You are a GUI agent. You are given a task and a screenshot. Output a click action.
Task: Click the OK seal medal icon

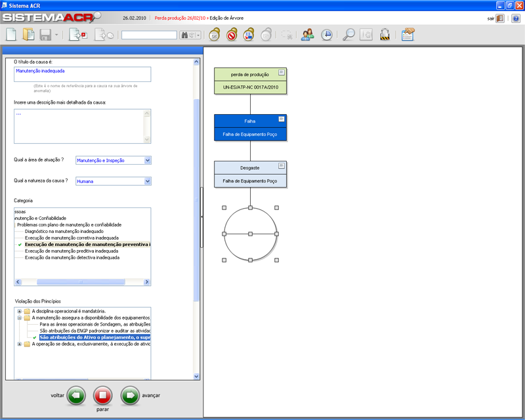[215, 35]
